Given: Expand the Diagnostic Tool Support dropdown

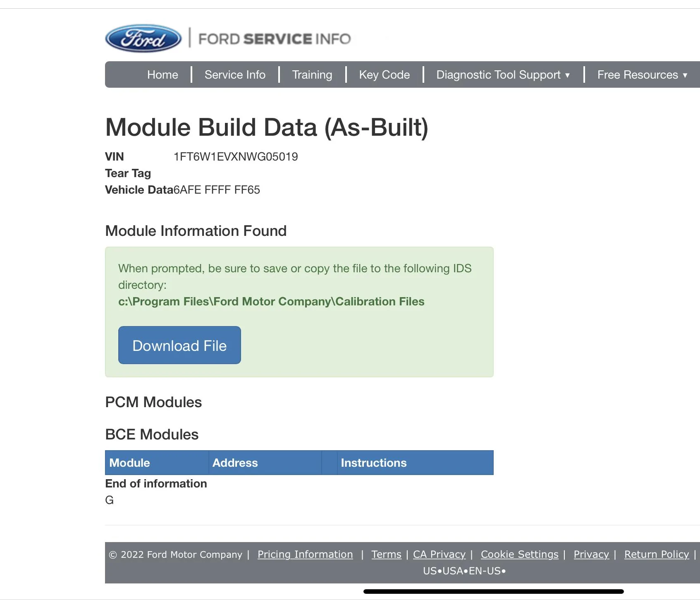Looking at the screenshot, I should coord(503,75).
